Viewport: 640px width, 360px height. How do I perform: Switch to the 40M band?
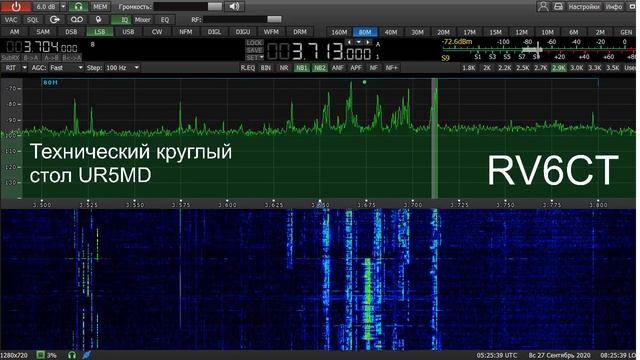(391, 32)
